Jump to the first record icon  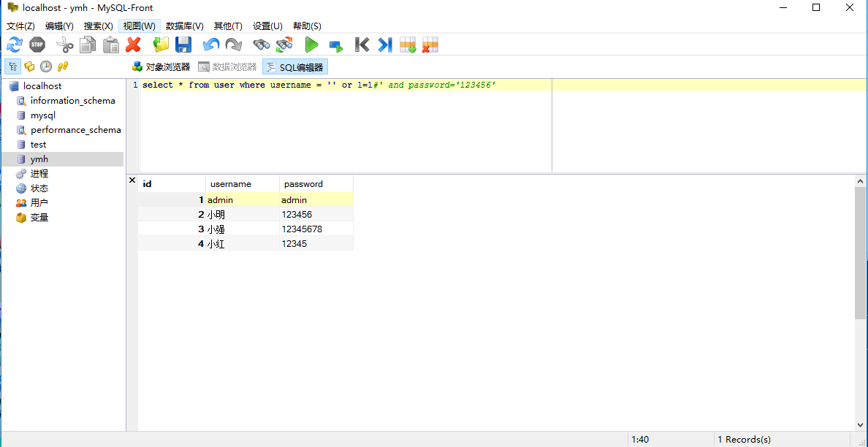tap(362, 45)
